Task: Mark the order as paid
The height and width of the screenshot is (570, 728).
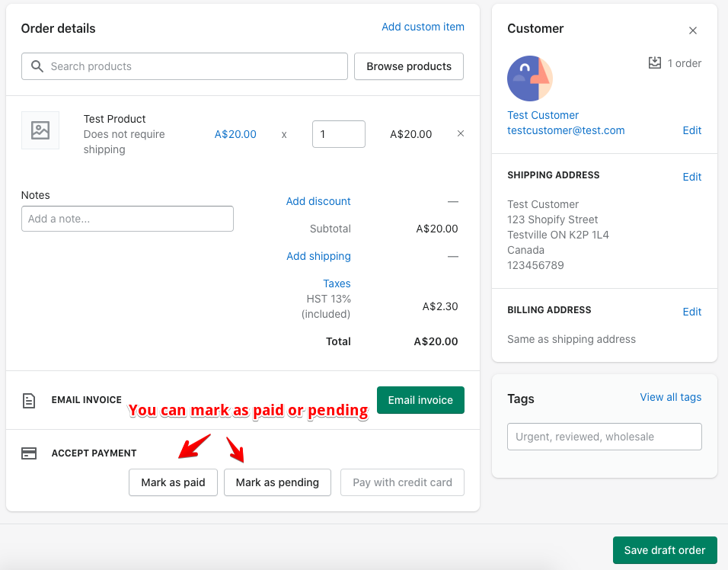Action: coord(173,482)
